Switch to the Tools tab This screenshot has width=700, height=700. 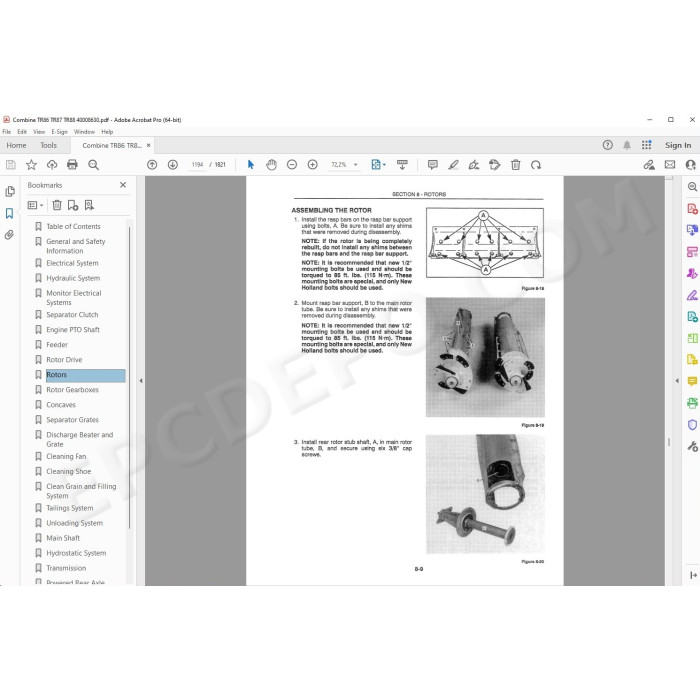point(49,145)
